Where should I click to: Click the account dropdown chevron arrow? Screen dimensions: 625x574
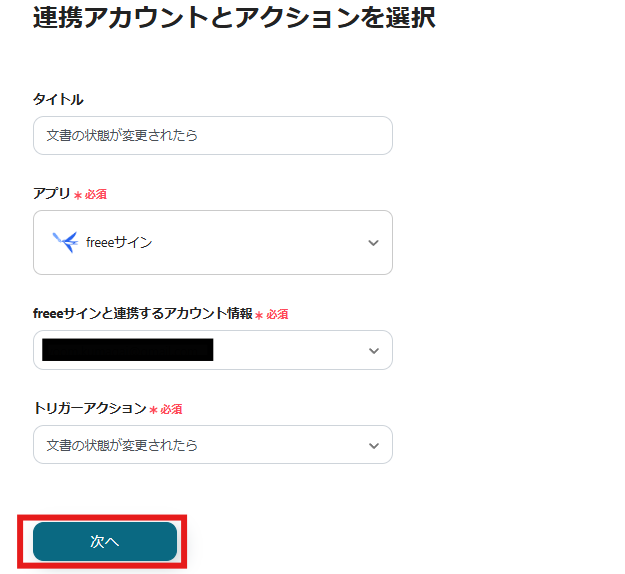(x=373, y=351)
